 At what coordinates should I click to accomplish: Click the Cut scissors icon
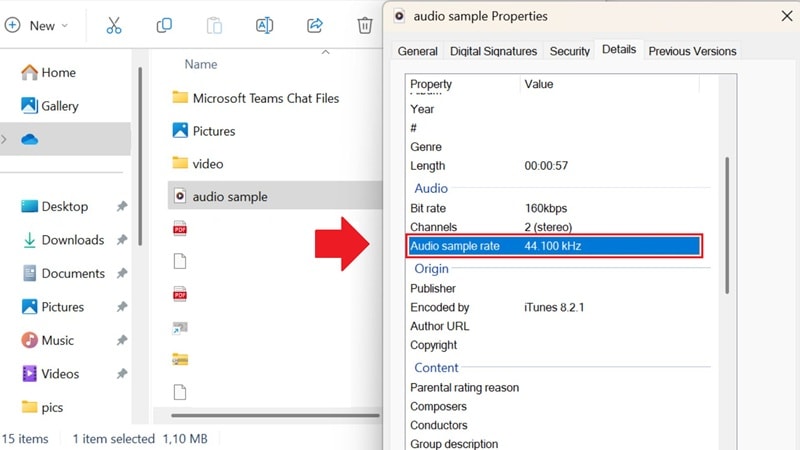click(114, 25)
